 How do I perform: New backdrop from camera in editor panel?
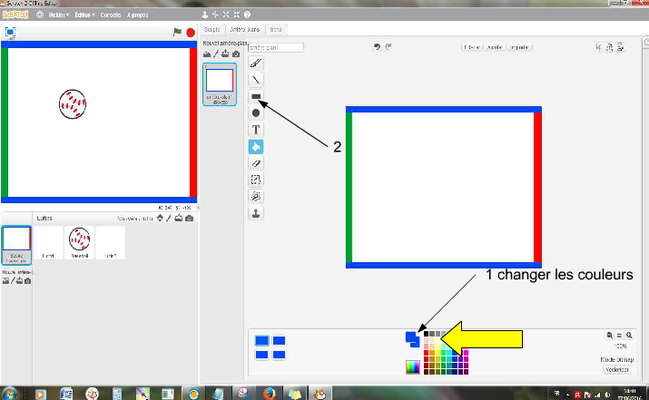click(236, 54)
